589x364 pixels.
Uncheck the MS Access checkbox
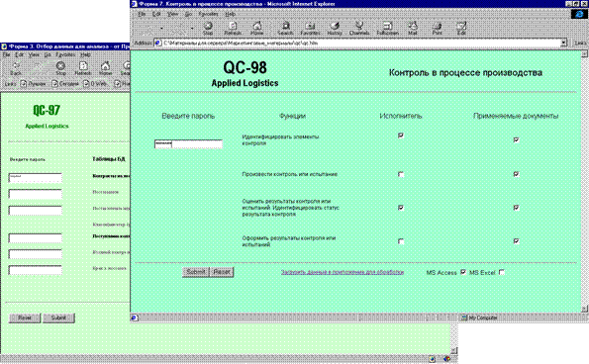click(x=463, y=272)
